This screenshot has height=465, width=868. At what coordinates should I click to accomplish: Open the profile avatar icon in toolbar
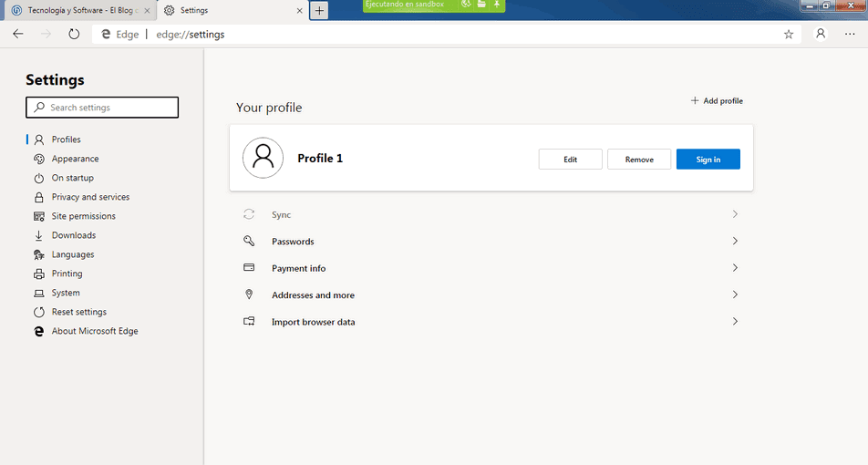tap(821, 34)
